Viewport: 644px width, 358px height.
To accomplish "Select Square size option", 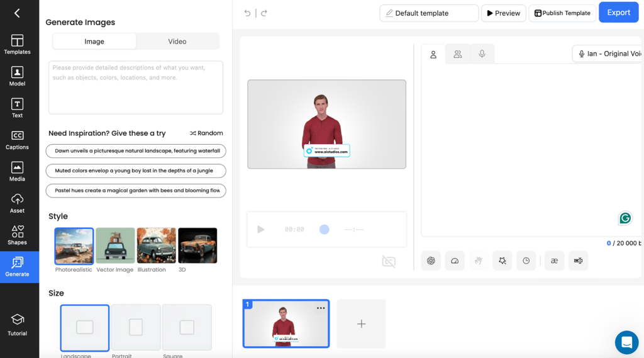I will [x=187, y=328].
